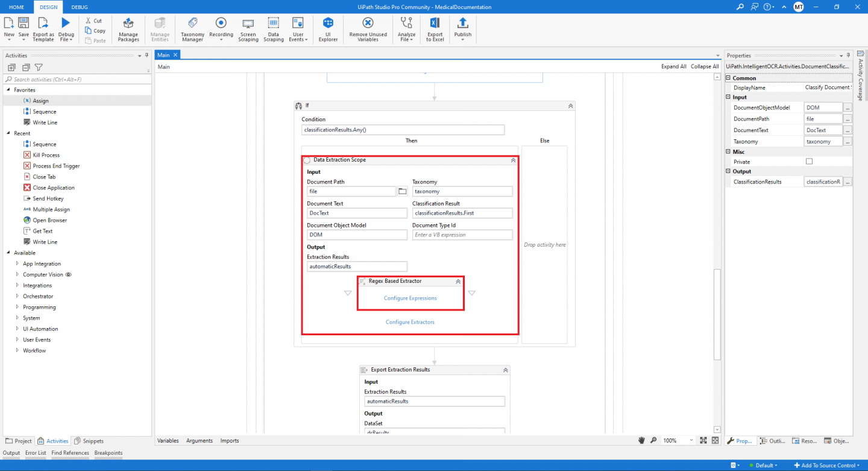Image resolution: width=868 pixels, height=471 pixels.
Task: Collapse the If activity
Action: [570, 106]
